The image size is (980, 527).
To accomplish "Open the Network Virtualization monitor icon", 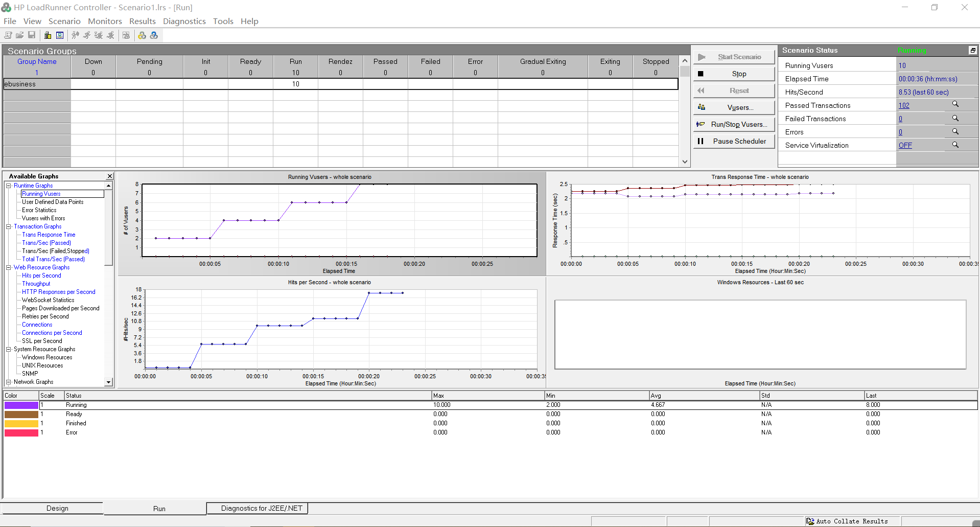I will 60,35.
